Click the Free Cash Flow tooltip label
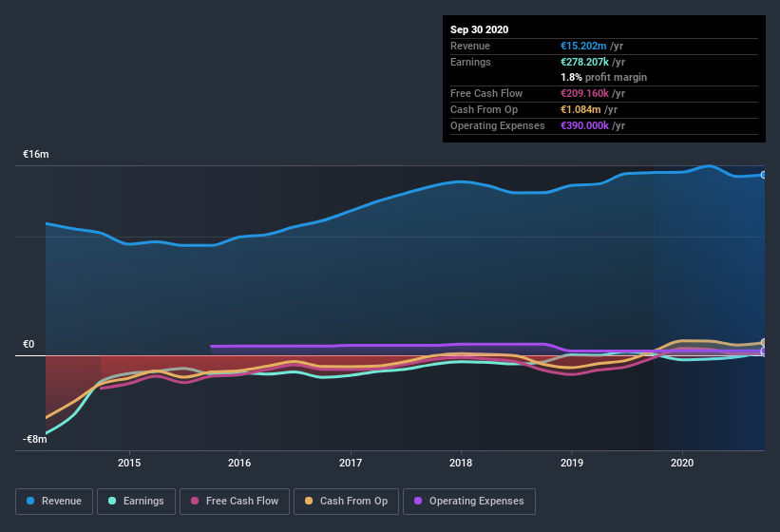 (486, 93)
